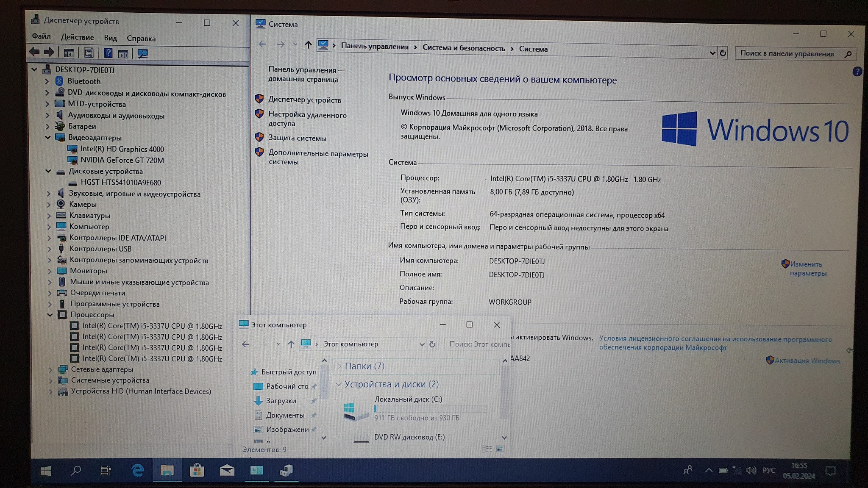Click the scan for hardware changes icon
The image size is (868, 488).
[142, 53]
